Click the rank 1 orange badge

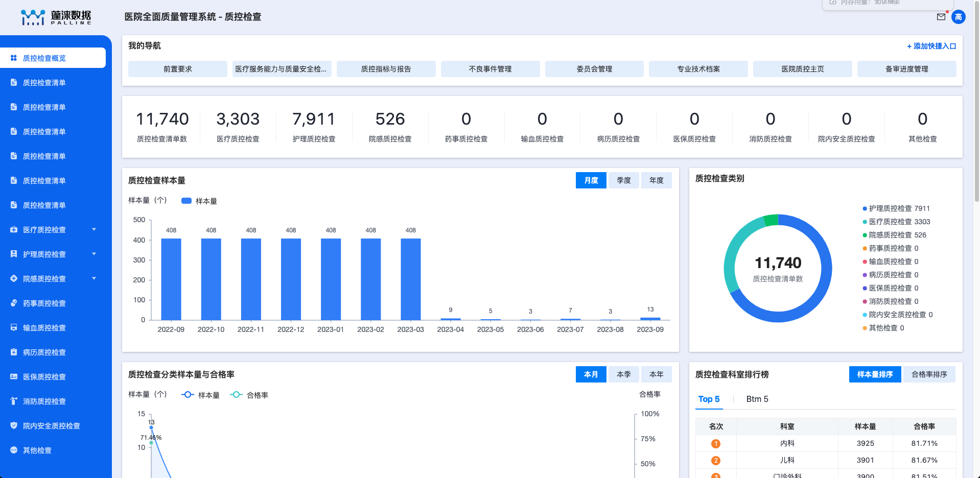716,444
